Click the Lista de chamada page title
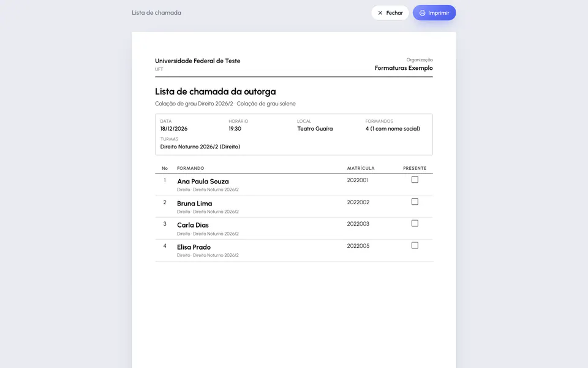This screenshot has height=368, width=588. [156, 13]
